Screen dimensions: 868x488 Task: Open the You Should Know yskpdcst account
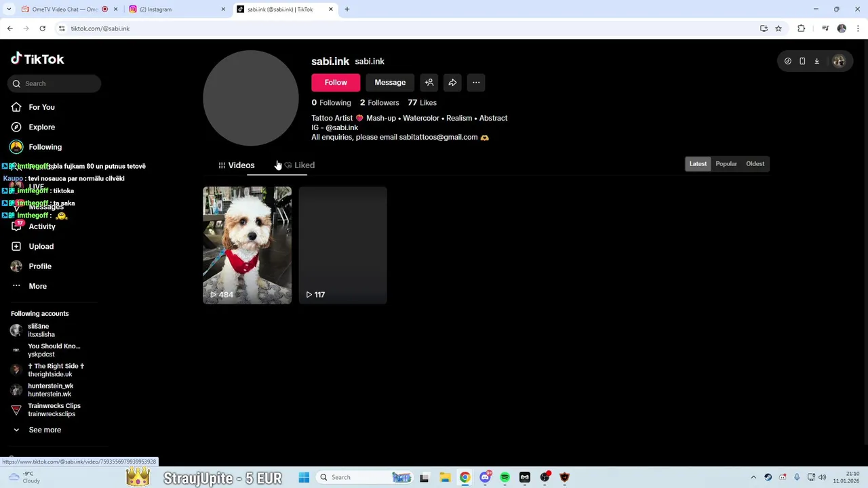coord(47,350)
